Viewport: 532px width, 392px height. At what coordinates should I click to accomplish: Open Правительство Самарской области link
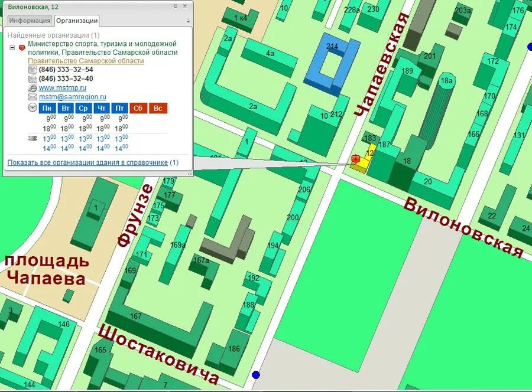click(x=86, y=61)
